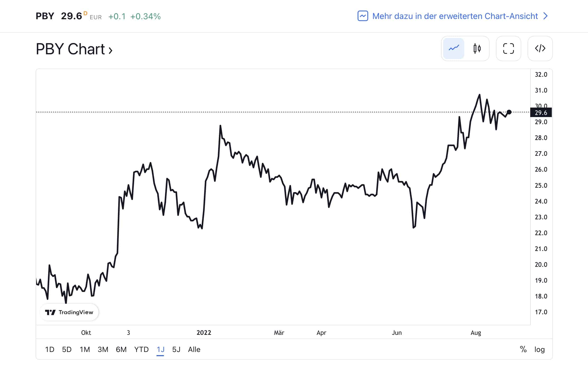Open the PBY Chart heading link
The height and width of the screenshot is (367, 588).
coord(74,49)
